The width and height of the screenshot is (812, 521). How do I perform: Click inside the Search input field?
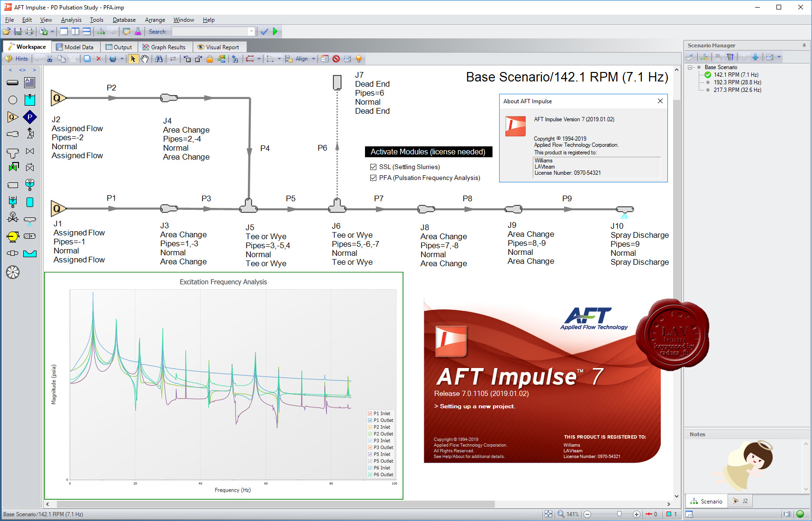pyautogui.click(x=210, y=32)
